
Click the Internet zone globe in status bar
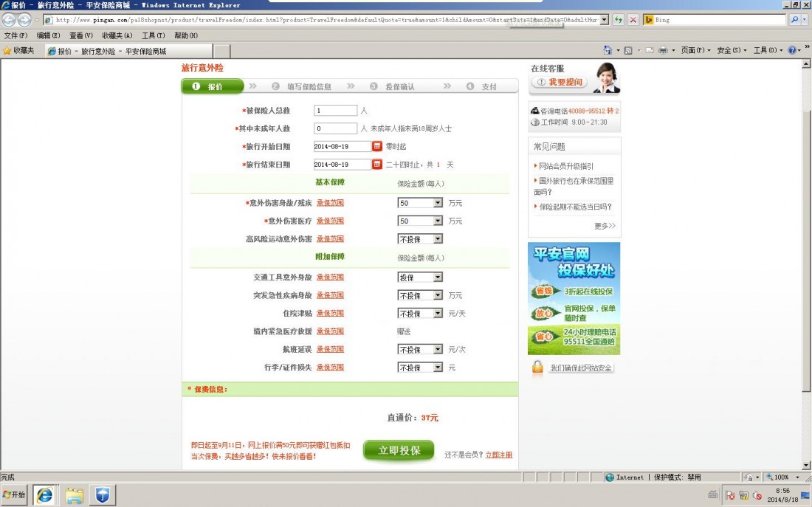610,477
